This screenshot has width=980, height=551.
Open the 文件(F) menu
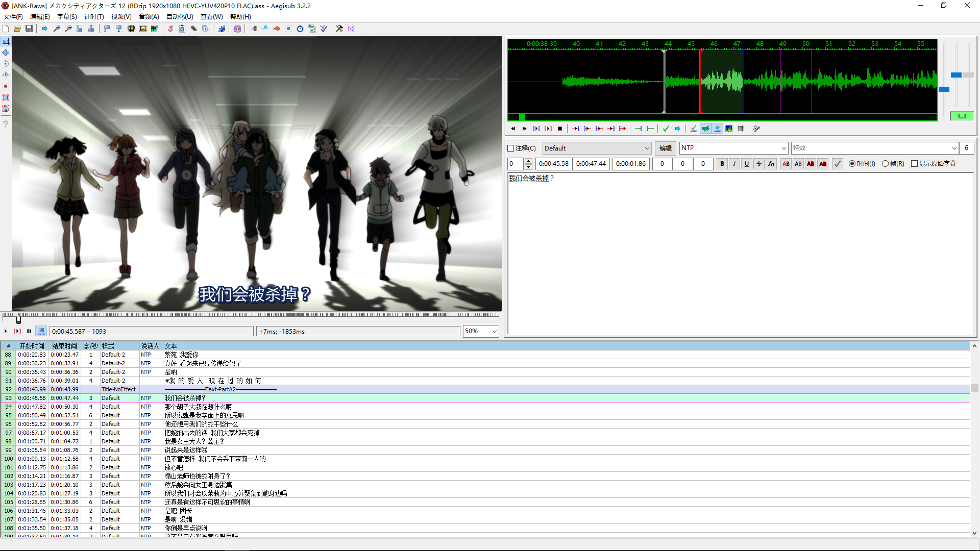point(13,17)
